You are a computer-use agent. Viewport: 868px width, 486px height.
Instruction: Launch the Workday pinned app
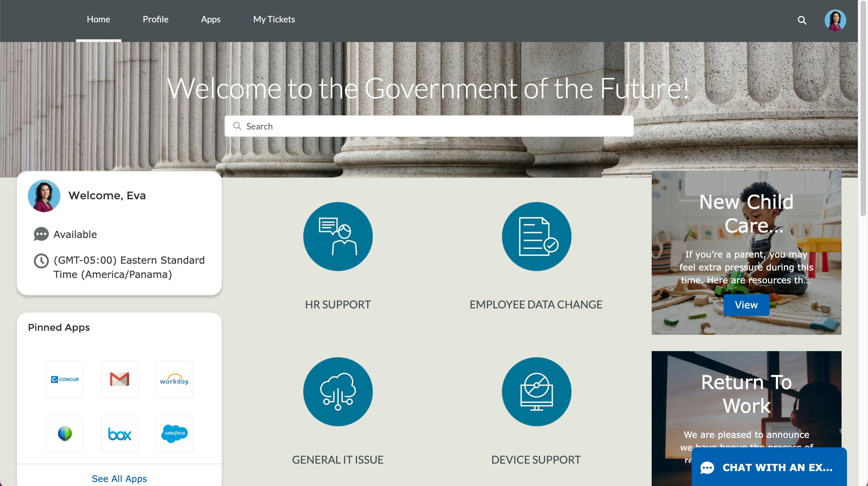[175, 379]
